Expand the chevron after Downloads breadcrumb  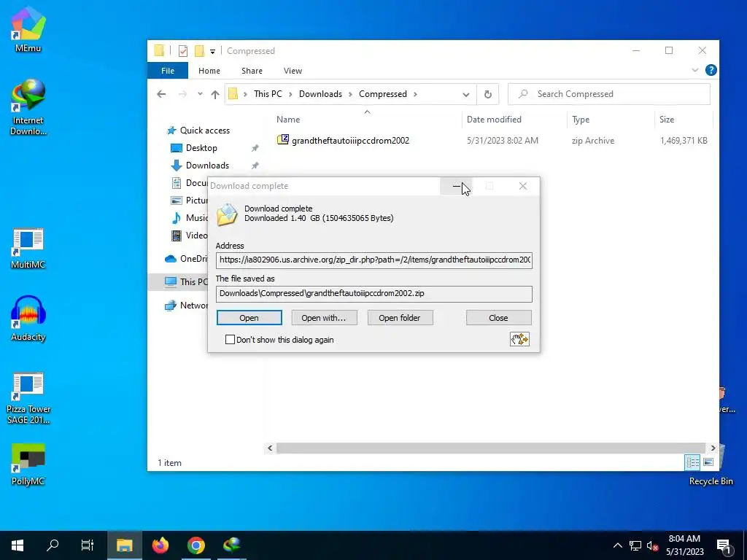[350, 94]
